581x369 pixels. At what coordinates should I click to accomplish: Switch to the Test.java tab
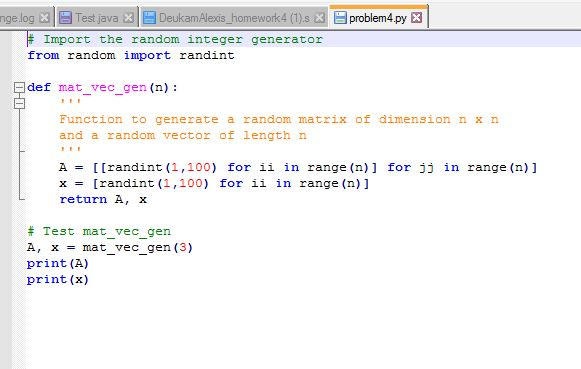click(x=96, y=17)
